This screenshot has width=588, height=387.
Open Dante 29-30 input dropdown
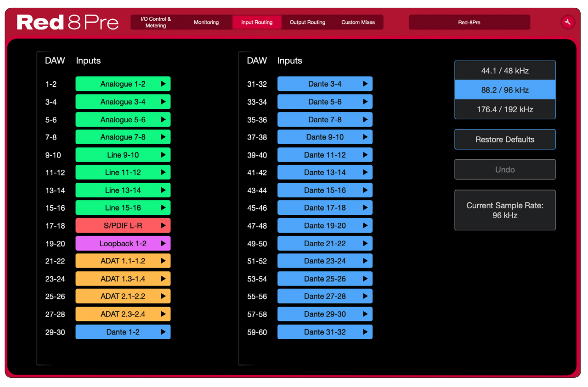pyautogui.click(x=325, y=314)
